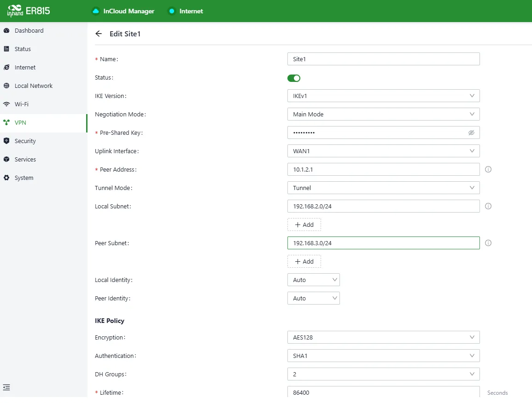Open the Wi-Fi menu item

[x=43, y=104]
